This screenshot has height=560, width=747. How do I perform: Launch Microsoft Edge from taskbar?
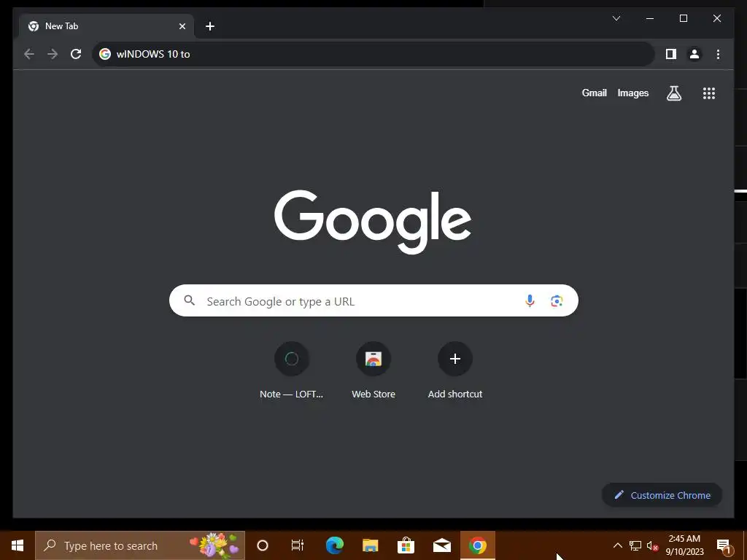334,545
